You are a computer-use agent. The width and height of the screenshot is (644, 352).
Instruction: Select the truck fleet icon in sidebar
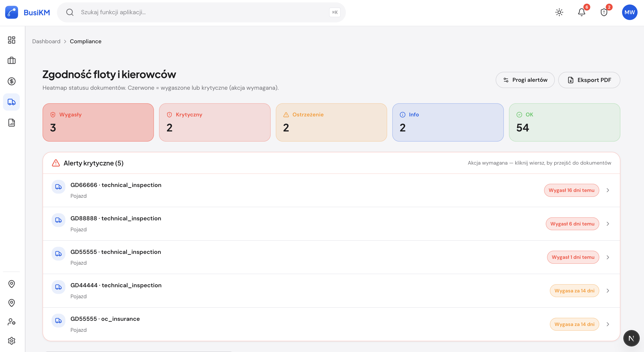tap(12, 102)
